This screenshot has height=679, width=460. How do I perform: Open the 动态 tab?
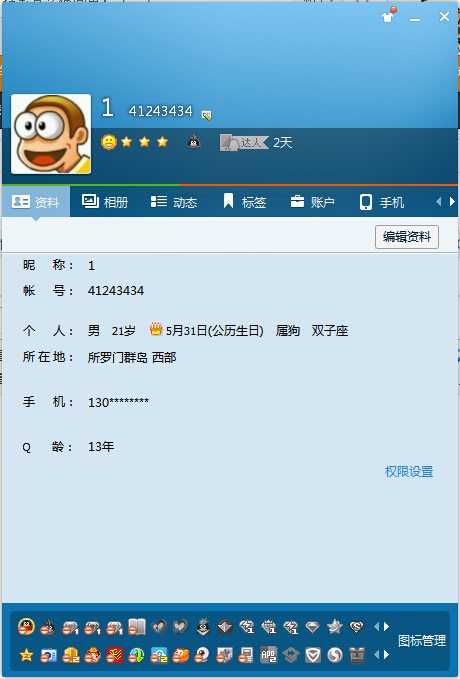pyautogui.click(x=174, y=202)
